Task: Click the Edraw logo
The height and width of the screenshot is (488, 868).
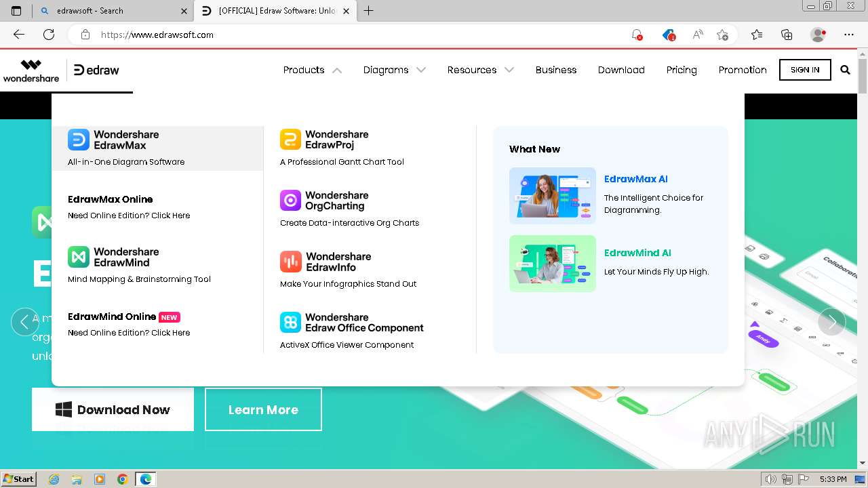Action: [x=96, y=70]
